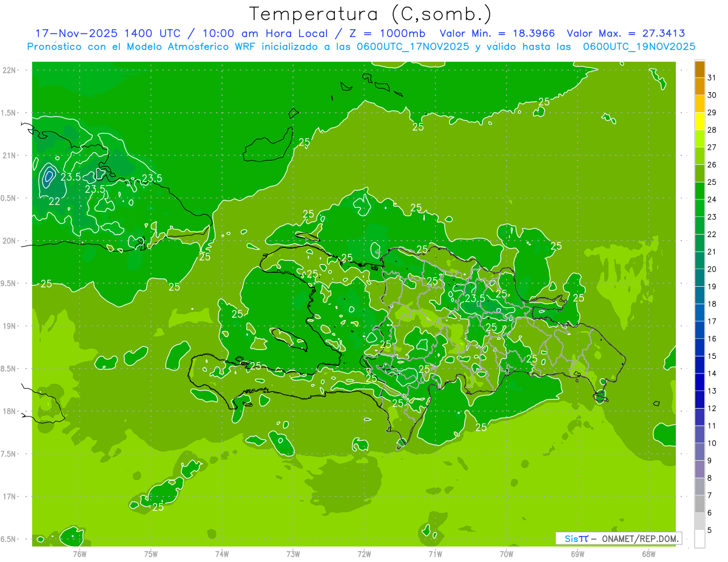Click color scale label 20
This screenshot has width=728, height=562.
712,269
